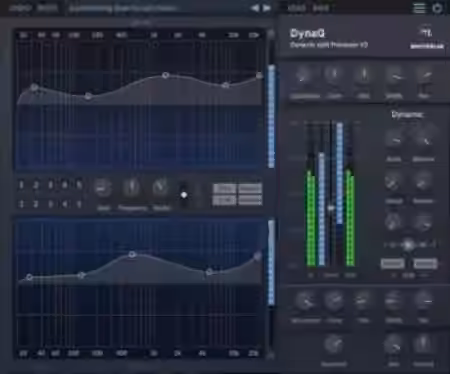This screenshot has height=374, width=450.
Task: Open settings via the gear icon
Action: pyautogui.click(x=437, y=8)
